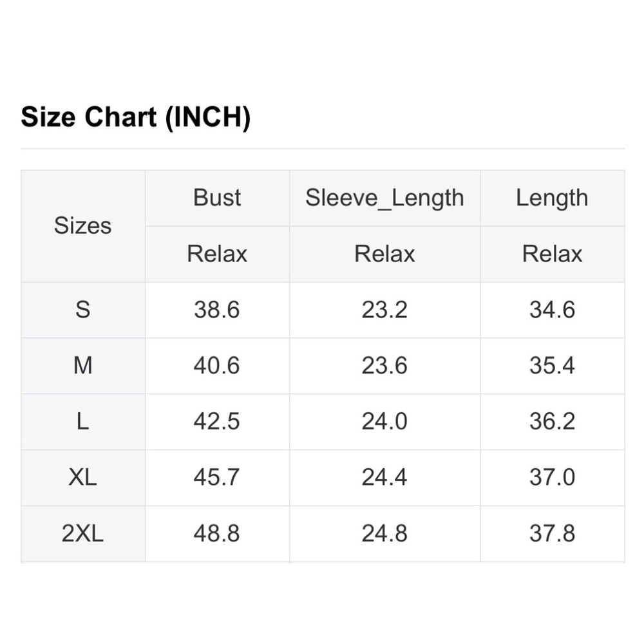Click the M size row label

pyautogui.click(x=82, y=366)
